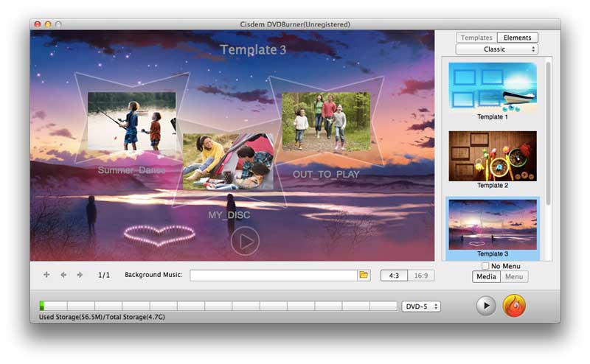Select the Media tab

pyautogui.click(x=486, y=277)
